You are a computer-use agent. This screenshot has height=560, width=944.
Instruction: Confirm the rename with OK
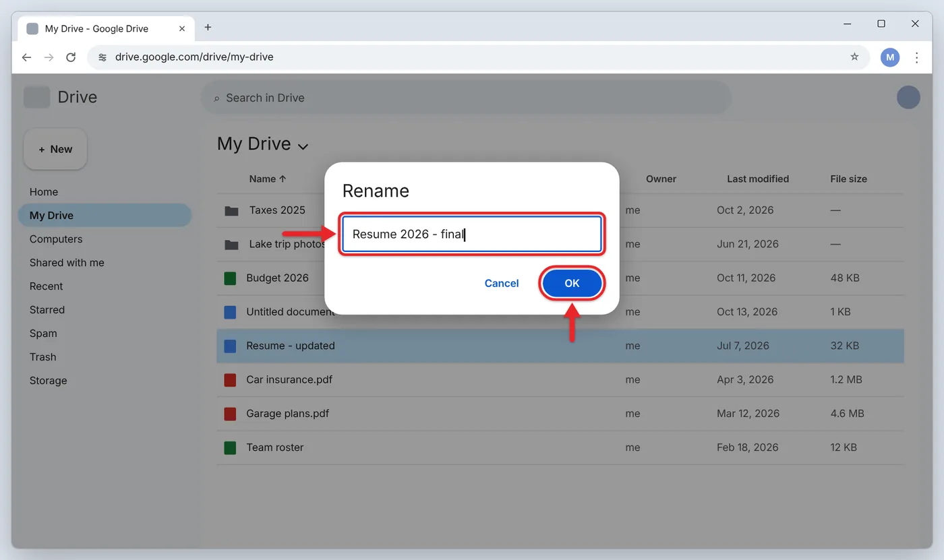point(572,283)
